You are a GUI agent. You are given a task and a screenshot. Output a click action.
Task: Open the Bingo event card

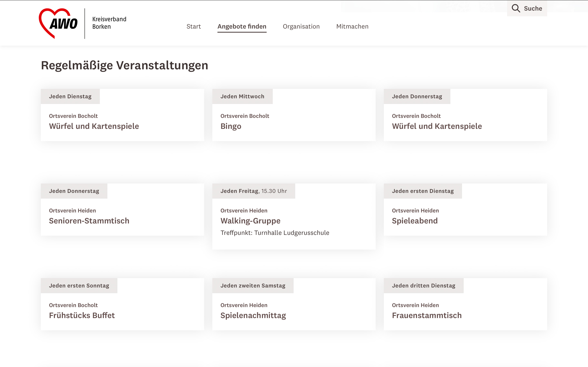pos(231,126)
